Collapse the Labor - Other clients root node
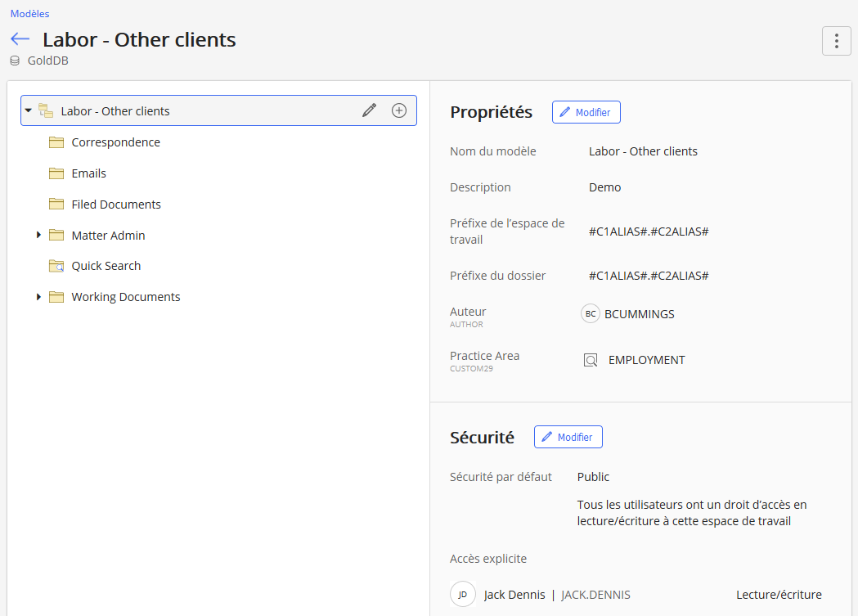This screenshot has height=616, width=858. [28, 110]
